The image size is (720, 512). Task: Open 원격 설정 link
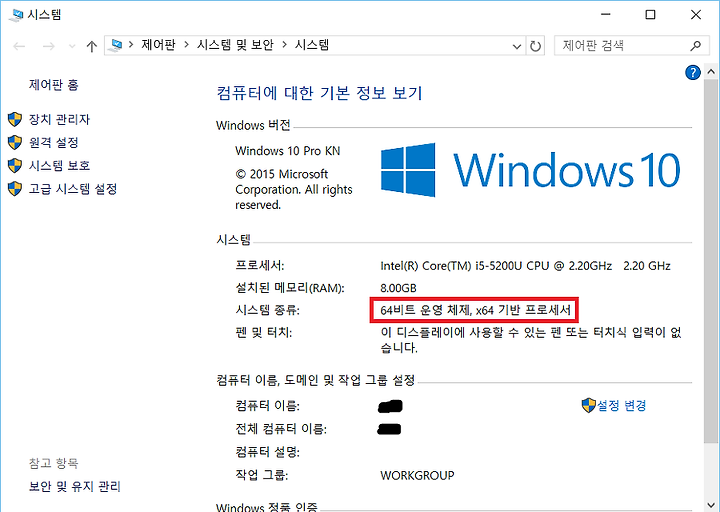tap(54, 142)
